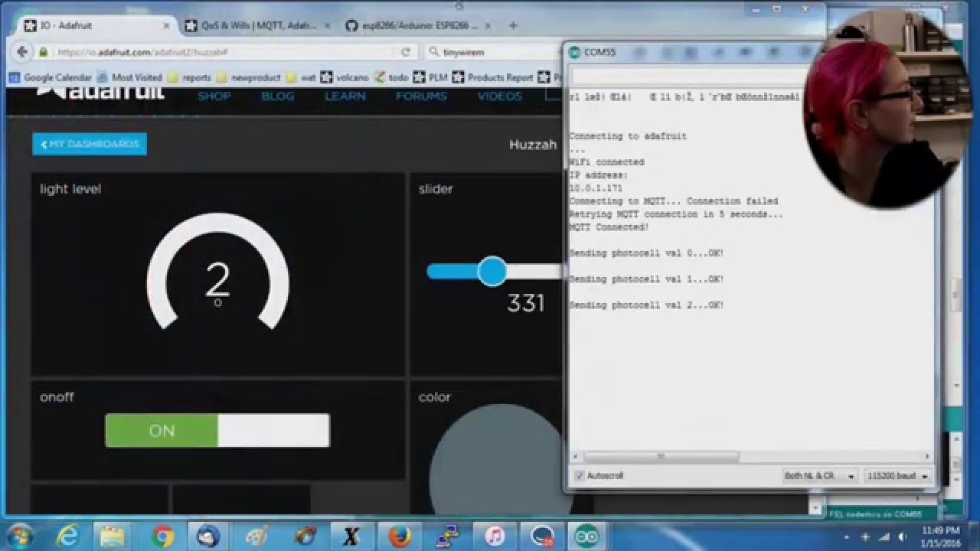The width and height of the screenshot is (980, 551).
Task: Open iTunes from the taskbar
Action: (x=493, y=536)
